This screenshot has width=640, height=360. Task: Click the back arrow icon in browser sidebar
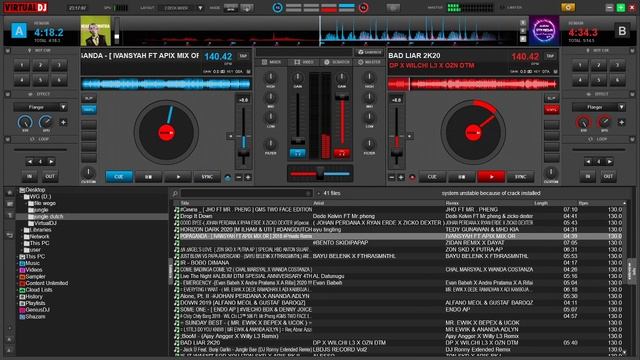tap(9, 235)
